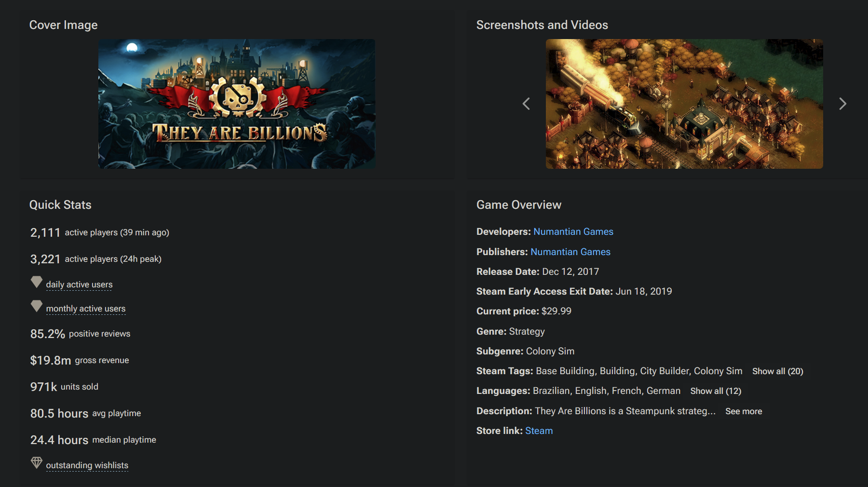Viewport: 868px width, 487px height.
Task: Expand the description with See more
Action: tap(744, 411)
